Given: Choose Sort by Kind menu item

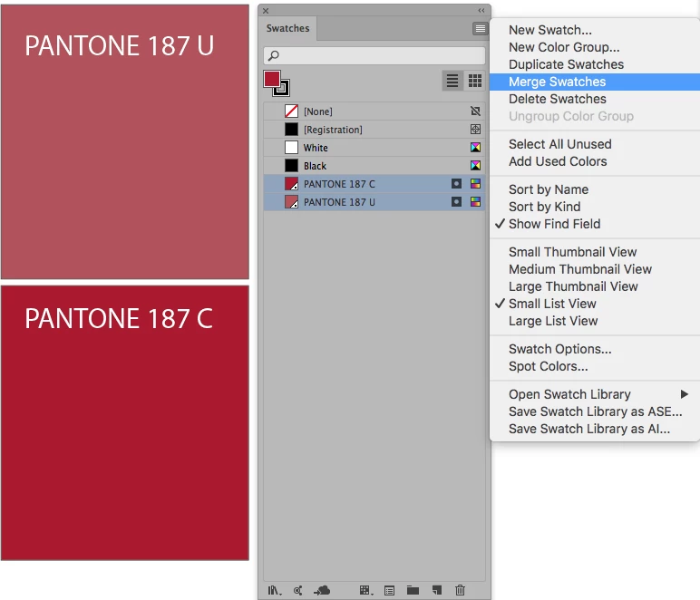Looking at the screenshot, I should [x=595, y=207].
